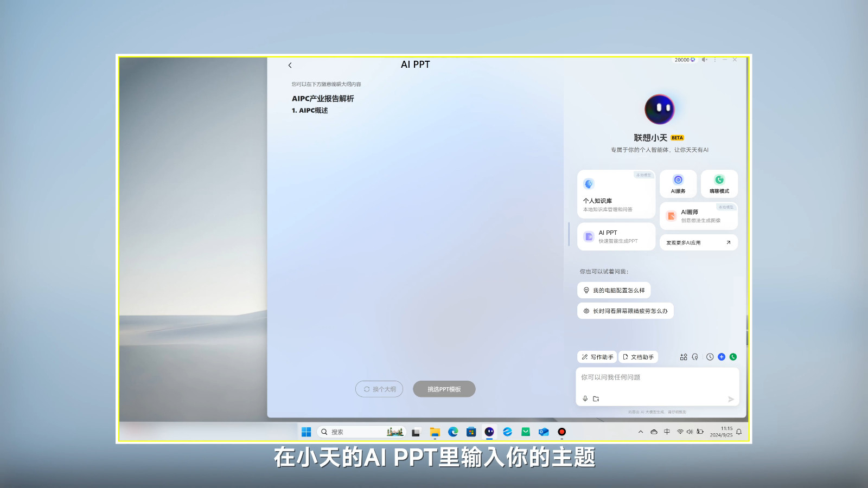
Task: Open the 个人知识库 card
Action: [x=616, y=194]
